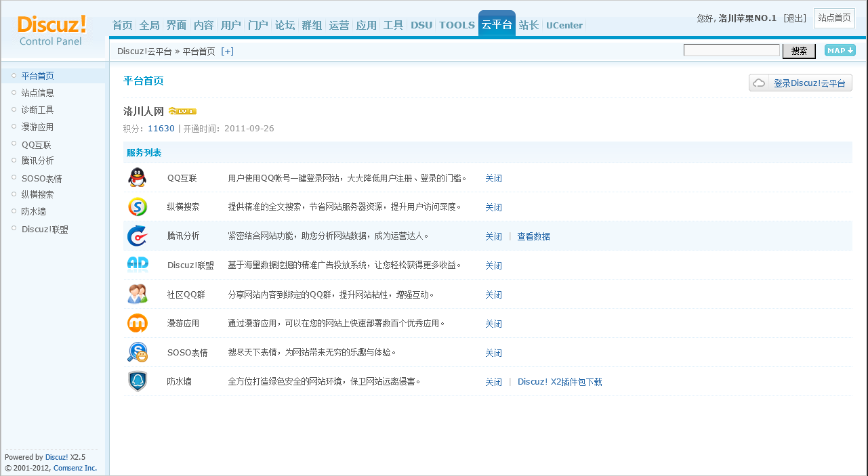Screen dimensions: 868x476
Task: Select QQ互联 in the sidebar
Action: coord(36,145)
